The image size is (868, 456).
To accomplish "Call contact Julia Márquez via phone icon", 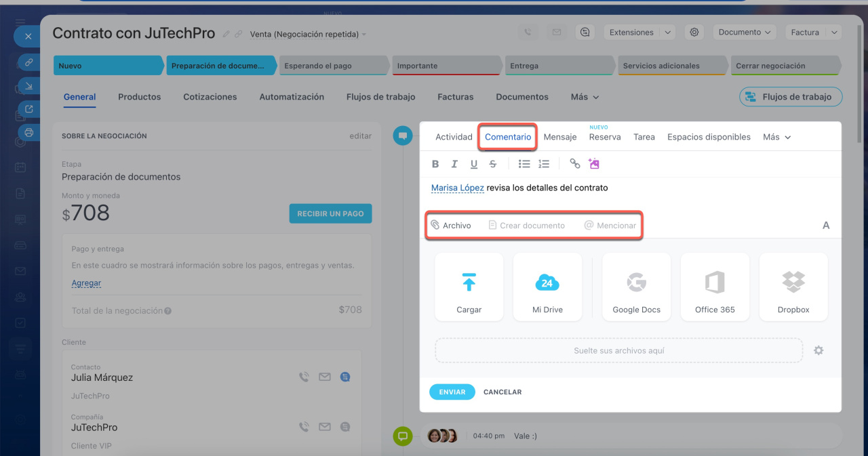I will (x=304, y=377).
